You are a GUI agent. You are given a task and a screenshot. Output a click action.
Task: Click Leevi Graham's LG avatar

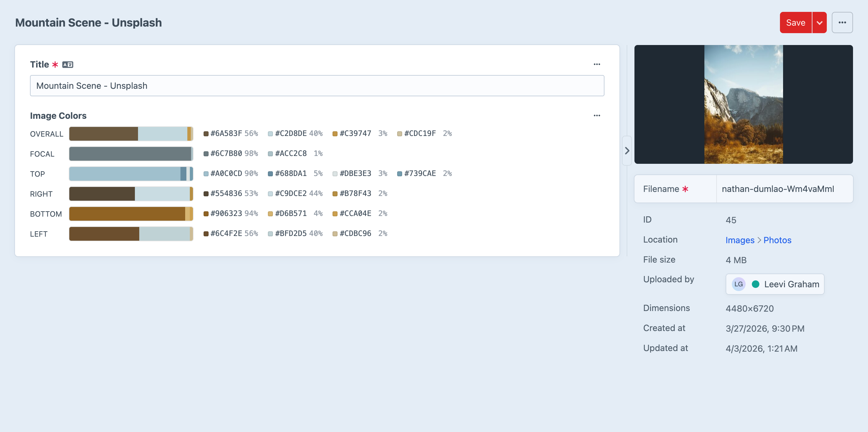(738, 284)
